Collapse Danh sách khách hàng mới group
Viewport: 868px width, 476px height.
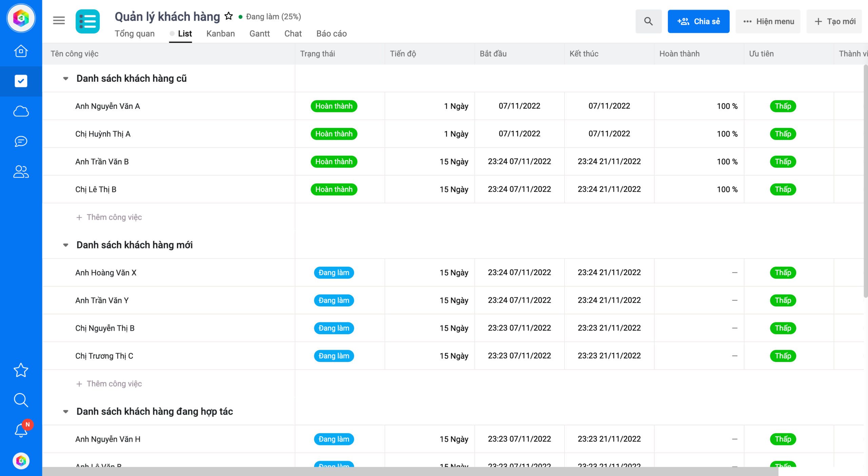tap(66, 245)
